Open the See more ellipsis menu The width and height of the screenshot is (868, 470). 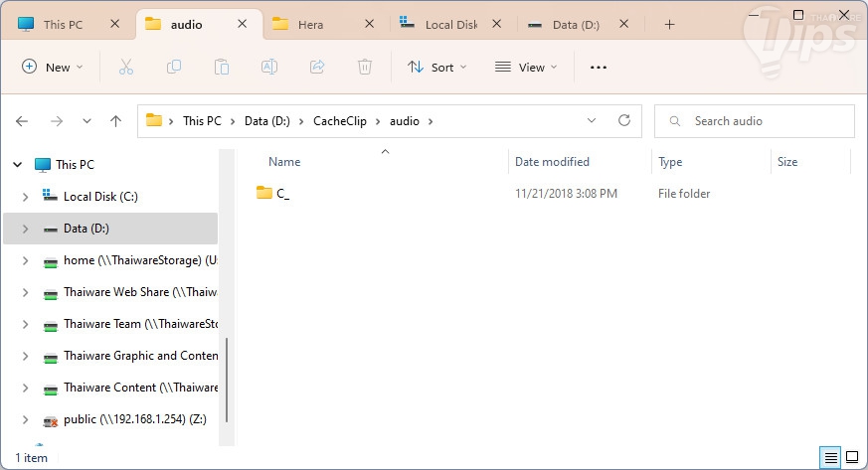pos(599,68)
